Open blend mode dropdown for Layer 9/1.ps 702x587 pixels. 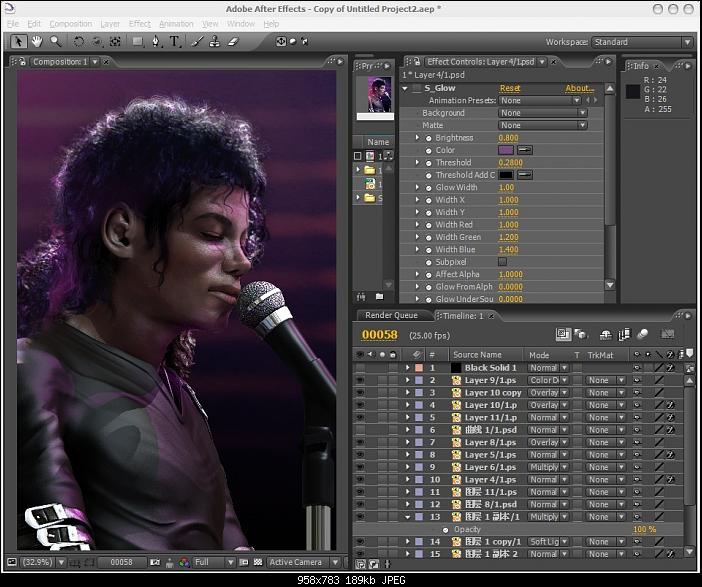point(548,380)
